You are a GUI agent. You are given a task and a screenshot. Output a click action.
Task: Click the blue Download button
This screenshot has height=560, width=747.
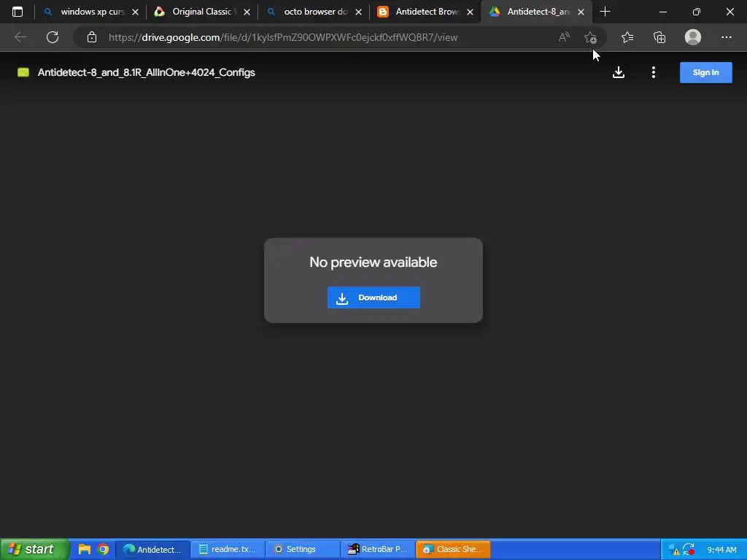click(373, 297)
